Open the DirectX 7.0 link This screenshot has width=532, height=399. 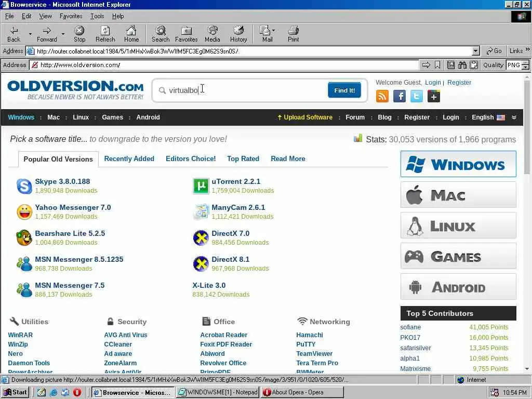[230, 233]
